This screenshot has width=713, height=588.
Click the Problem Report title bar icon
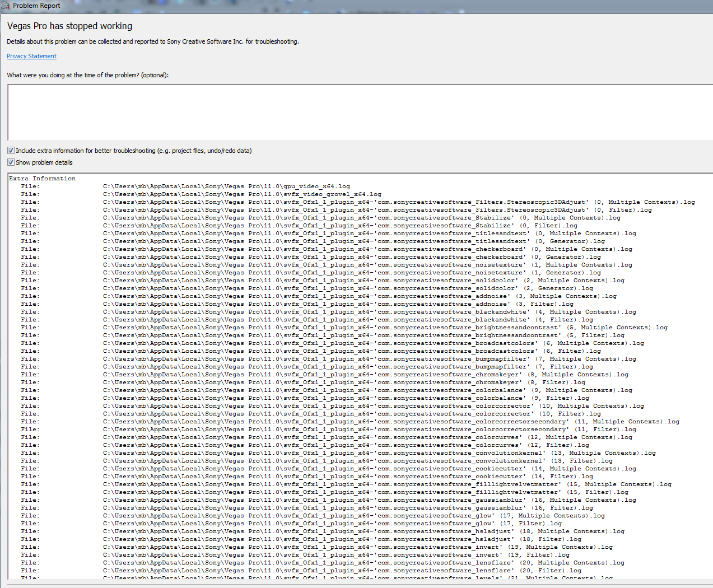coord(6,6)
